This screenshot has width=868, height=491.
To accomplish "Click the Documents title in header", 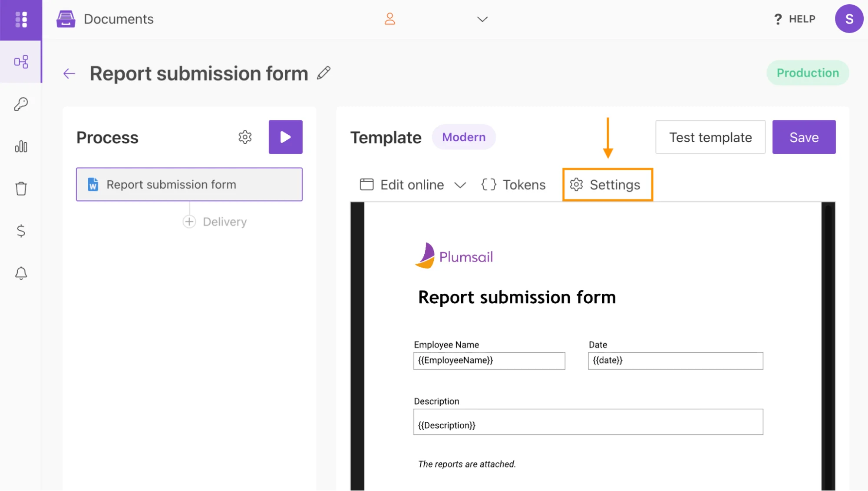I will 119,19.
